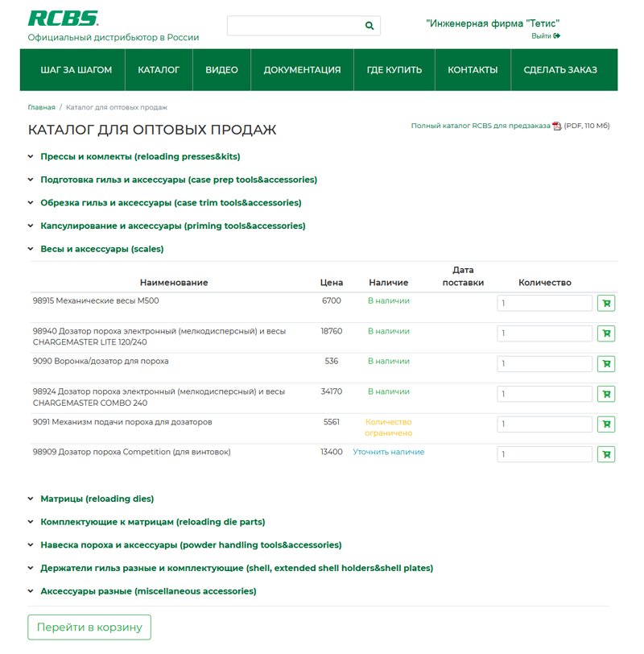This screenshot has width=644, height=654.
Task: Click Капсулирование и аксессуары heading text
Action: click(x=173, y=226)
